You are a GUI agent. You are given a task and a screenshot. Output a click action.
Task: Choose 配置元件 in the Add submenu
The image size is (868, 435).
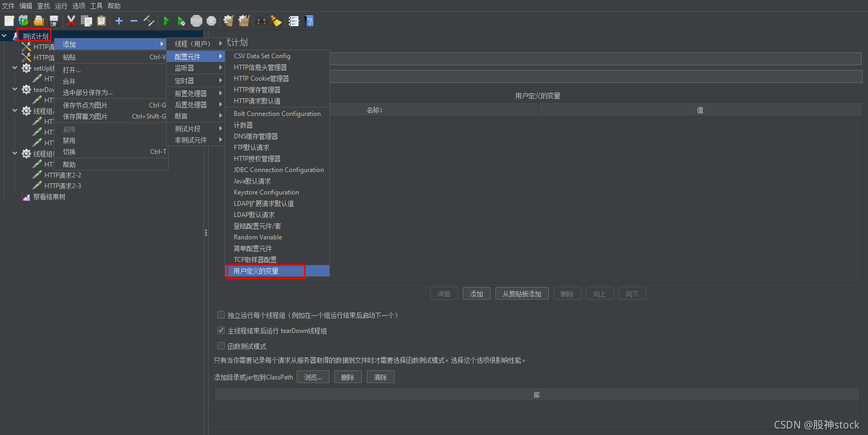[196, 56]
